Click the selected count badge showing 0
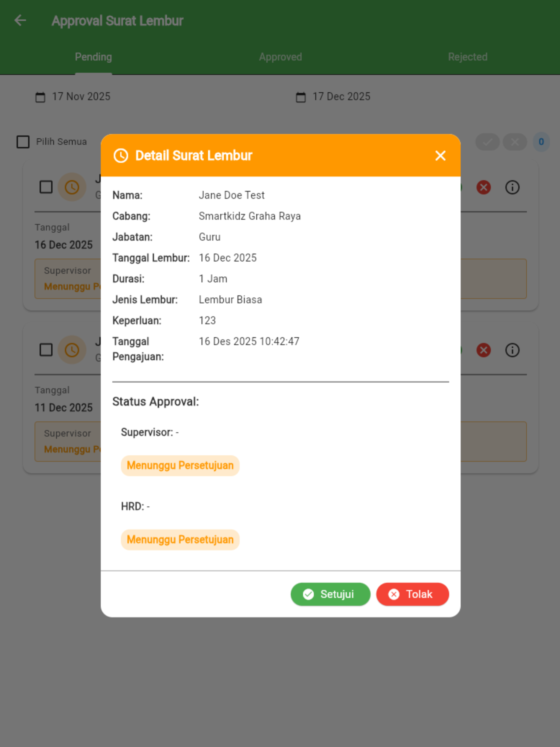 tap(541, 142)
